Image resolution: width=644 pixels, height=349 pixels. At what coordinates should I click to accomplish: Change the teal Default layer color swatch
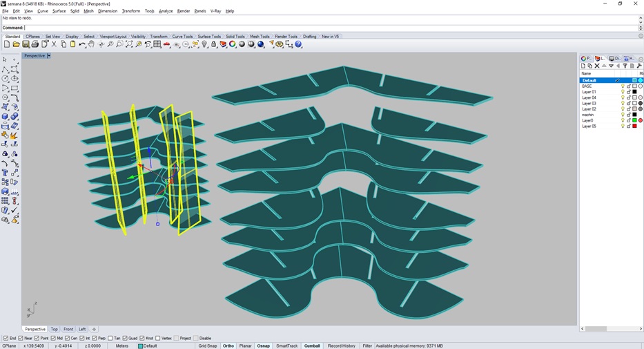click(x=634, y=80)
